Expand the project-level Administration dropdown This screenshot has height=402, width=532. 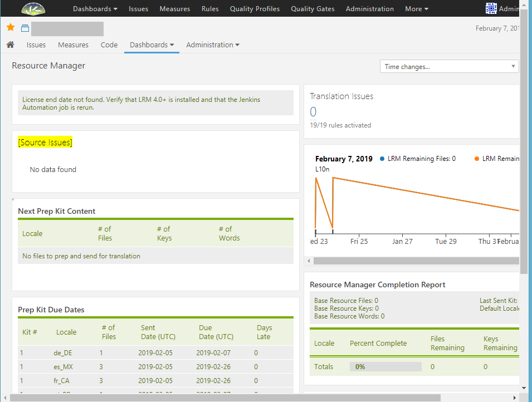coord(212,45)
